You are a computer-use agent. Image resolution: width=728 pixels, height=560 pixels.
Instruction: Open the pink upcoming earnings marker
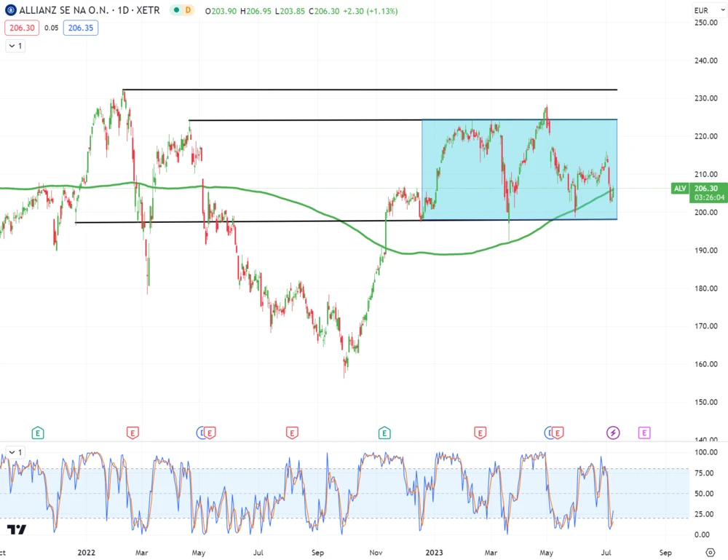tap(644, 433)
